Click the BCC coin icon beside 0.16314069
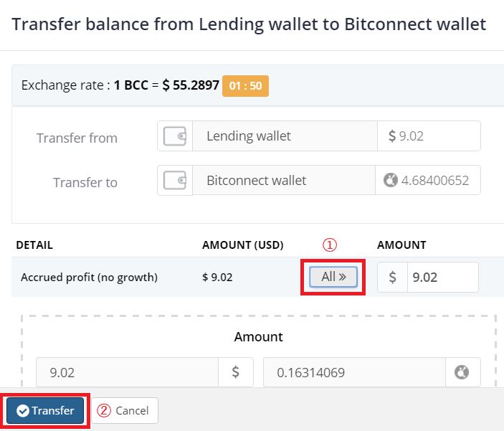 pos(462,373)
